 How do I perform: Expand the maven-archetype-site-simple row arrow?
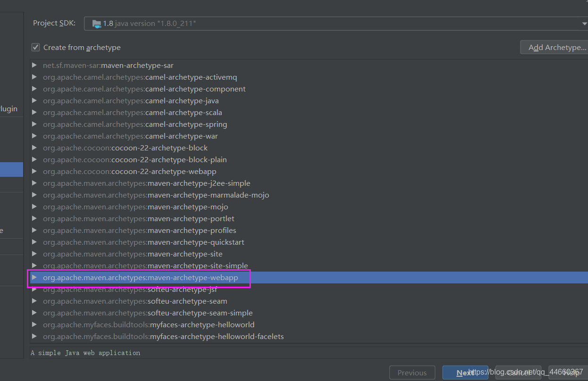34,265
